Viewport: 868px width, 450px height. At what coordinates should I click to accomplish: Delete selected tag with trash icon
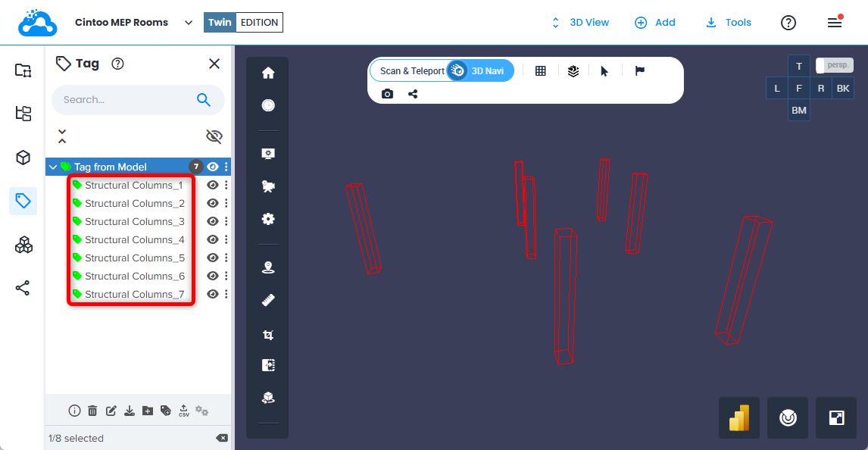92,411
